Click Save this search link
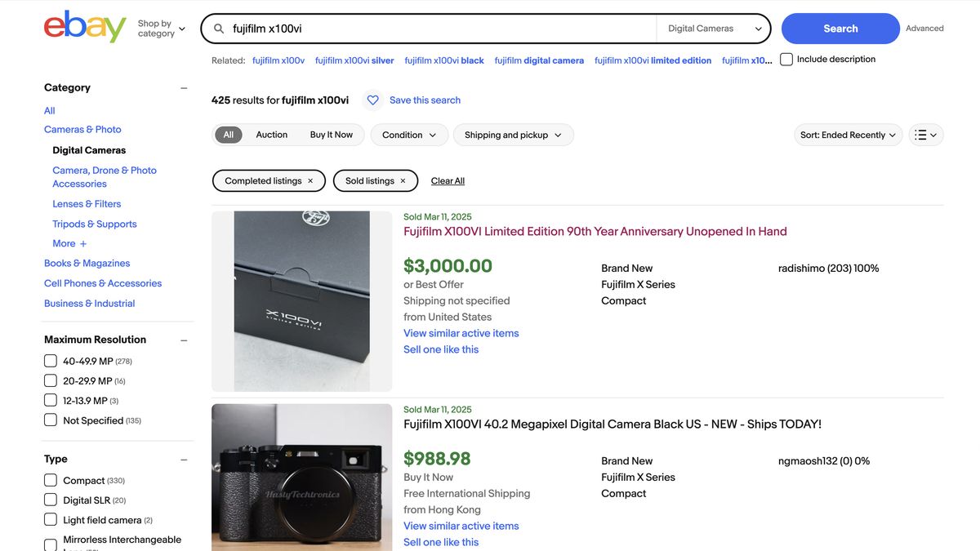Image resolution: width=980 pixels, height=551 pixels. point(425,100)
